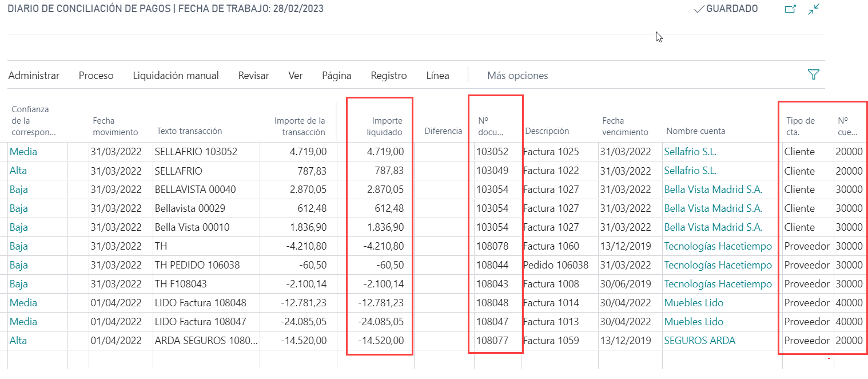Open page in new window icon

pos(790,9)
